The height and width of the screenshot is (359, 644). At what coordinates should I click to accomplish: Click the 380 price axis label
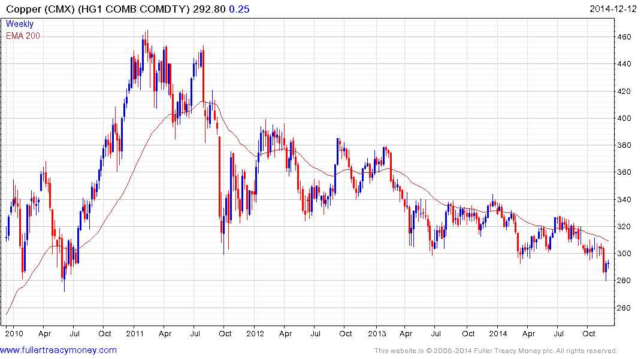[624, 145]
